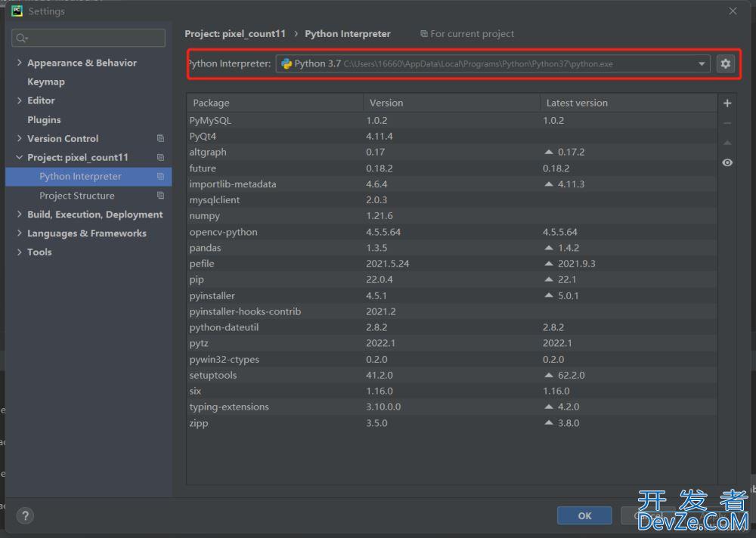Click the copy icon beside Python Interpreter

click(x=160, y=177)
